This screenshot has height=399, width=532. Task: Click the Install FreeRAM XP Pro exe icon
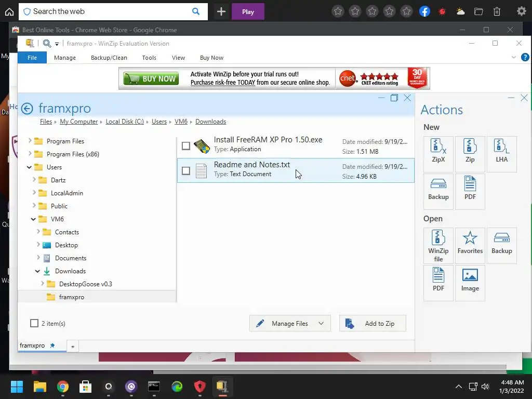pyautogui.click(x=202, y=146)
